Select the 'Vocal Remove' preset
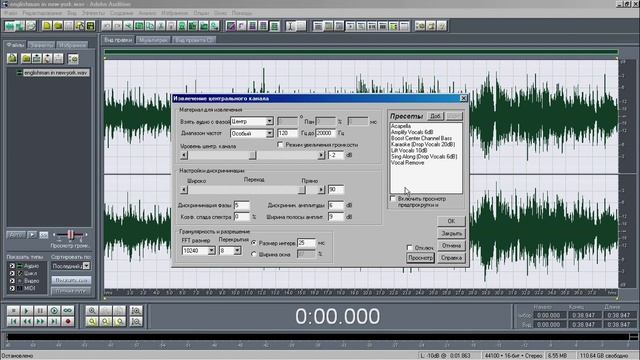The height and width of the screenshot is (360, 640). coord(408,162)
